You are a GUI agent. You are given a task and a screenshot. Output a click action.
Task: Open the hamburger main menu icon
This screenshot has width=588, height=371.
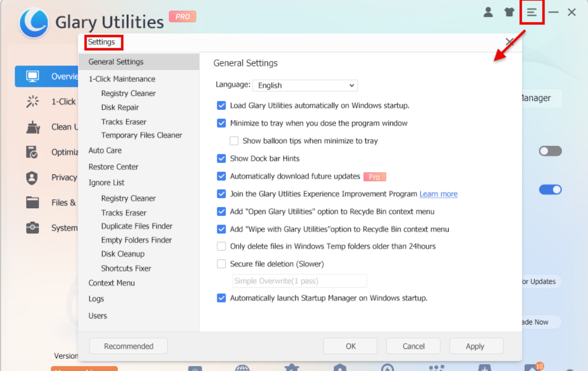532,13
